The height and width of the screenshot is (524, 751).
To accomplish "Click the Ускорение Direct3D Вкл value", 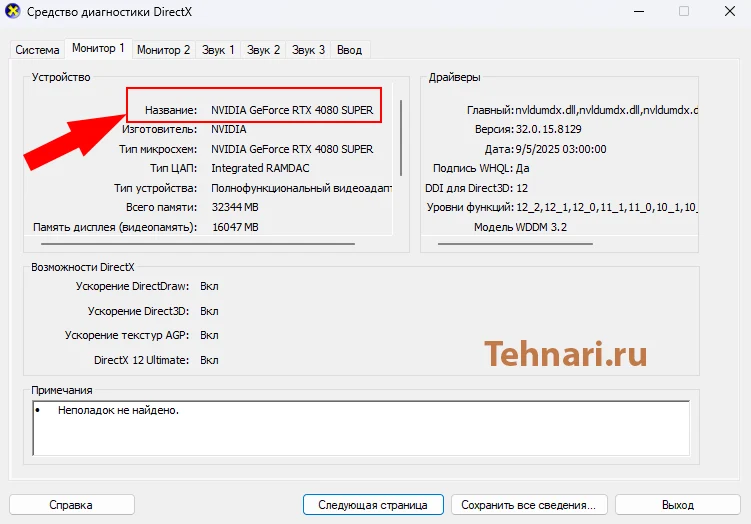I will coord(209,311).
